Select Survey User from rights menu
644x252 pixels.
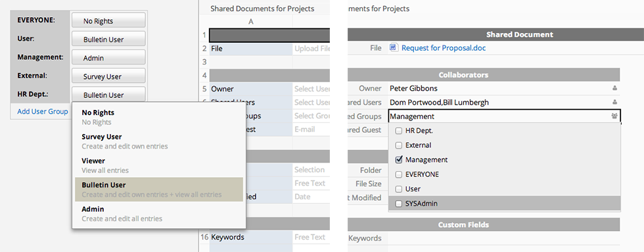coord(159,141)
